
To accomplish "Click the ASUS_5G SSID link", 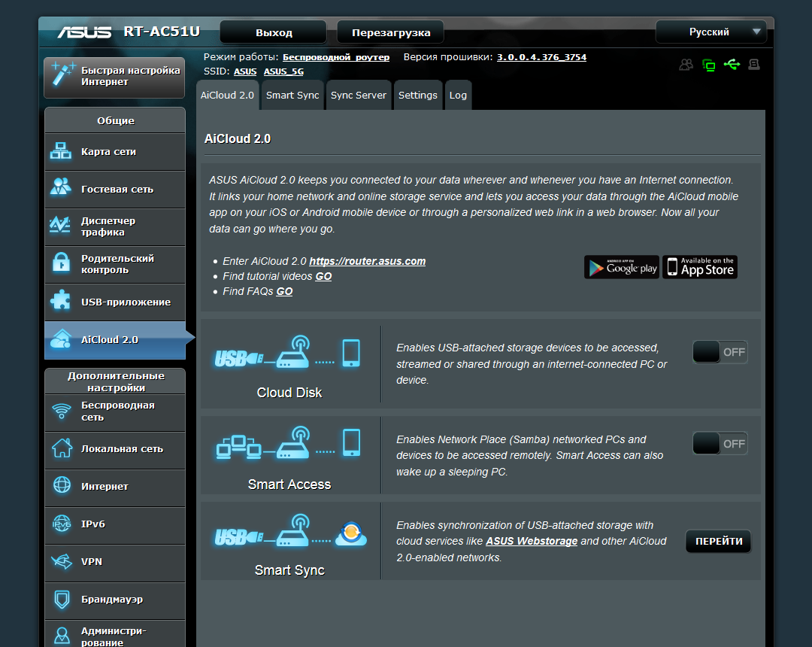I will point(283,71).
